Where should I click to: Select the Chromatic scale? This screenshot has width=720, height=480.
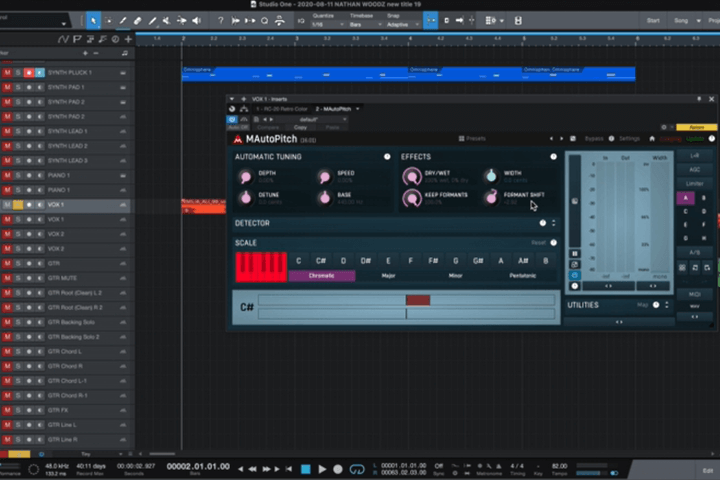(x=321, y=276)
